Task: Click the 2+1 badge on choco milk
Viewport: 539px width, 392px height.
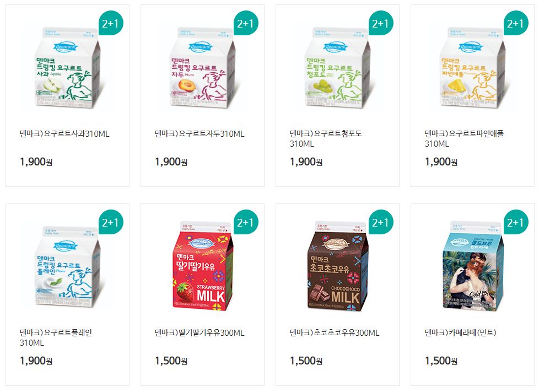Action: point(381,222)
